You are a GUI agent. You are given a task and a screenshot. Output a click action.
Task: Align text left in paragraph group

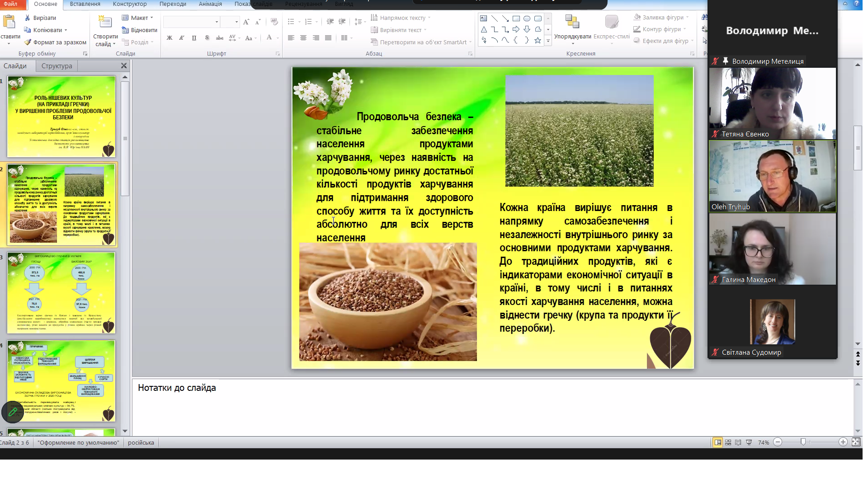[x=291, y=38]
